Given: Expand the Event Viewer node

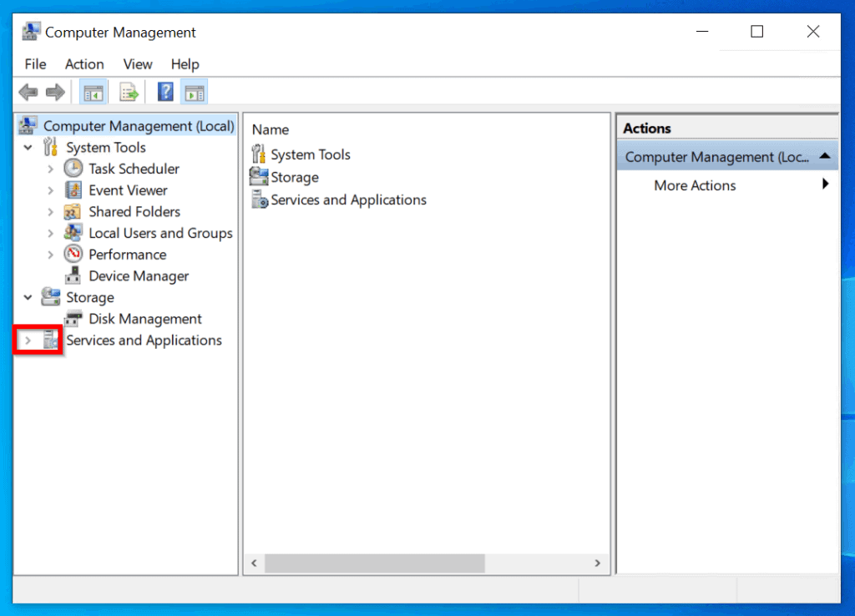Looking at the screenshot, I should (x=51, y=190).
